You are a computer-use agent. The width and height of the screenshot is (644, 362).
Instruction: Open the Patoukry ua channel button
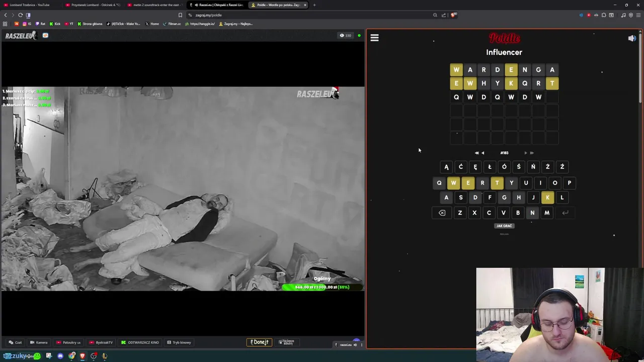68,342
